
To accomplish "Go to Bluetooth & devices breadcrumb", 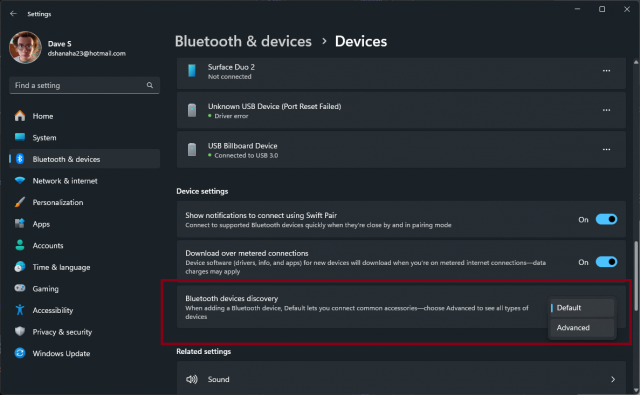I will (243, 41).
